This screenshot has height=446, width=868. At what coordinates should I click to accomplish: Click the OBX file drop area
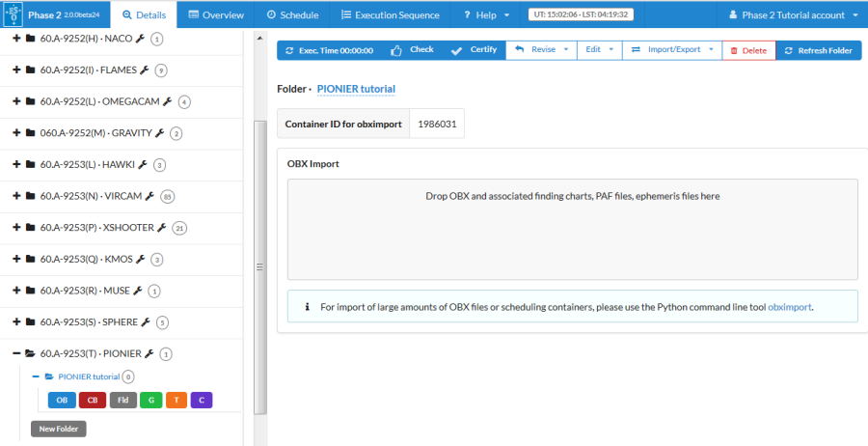click(572, 229)
